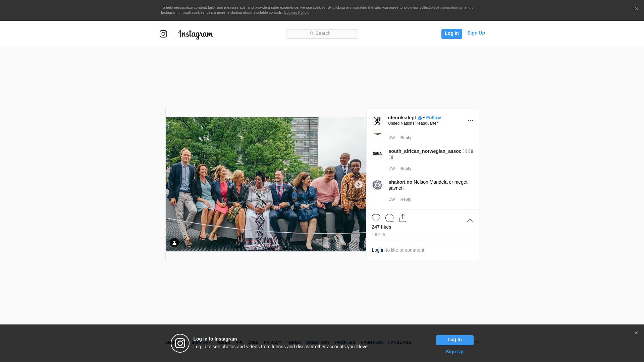
Task: Open the PRIVACY footer link
Action: tap(272, 343)
